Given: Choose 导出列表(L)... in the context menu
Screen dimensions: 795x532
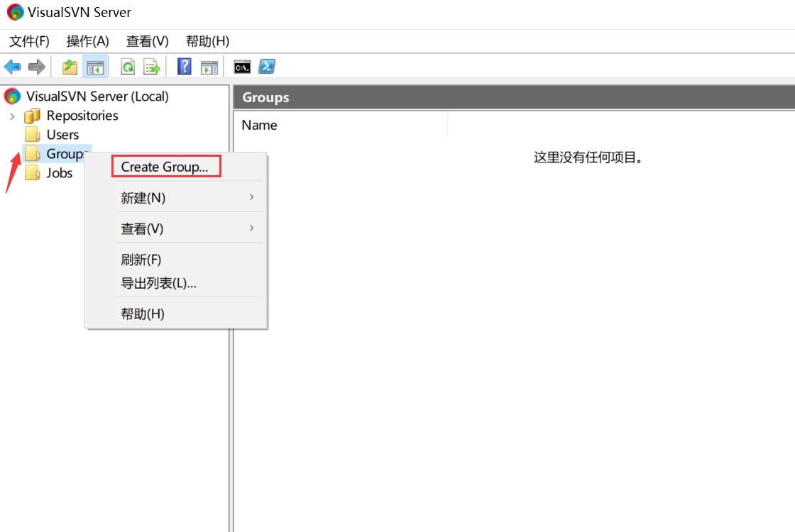Looking at the screenshot, I should [x=175, y=283].
